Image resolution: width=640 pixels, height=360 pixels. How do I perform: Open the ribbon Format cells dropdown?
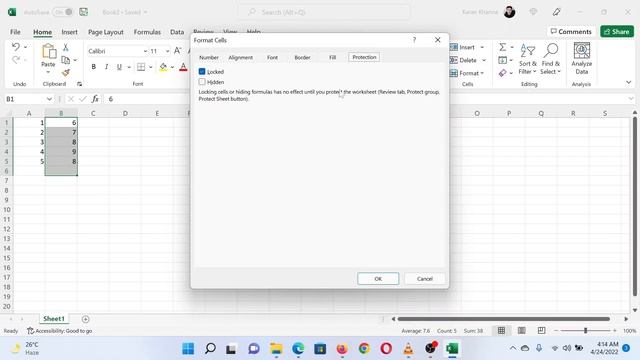coord(482,73)
